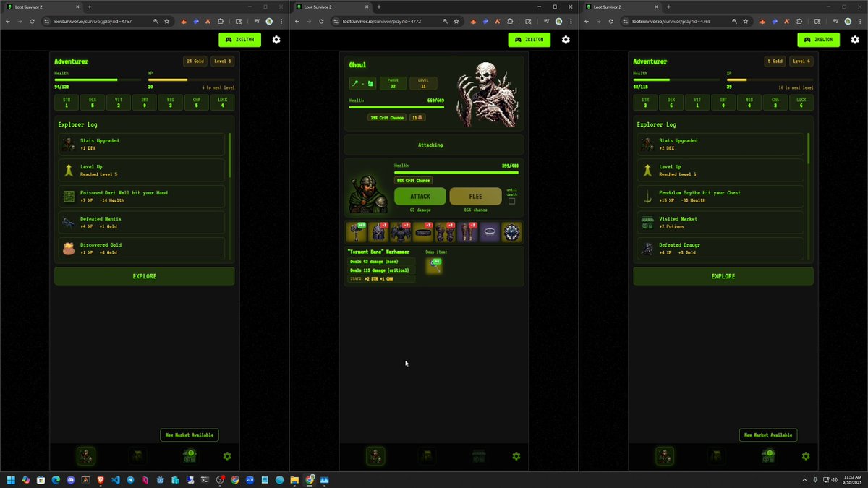This screenshot has height=488, width=868.
Task: Click ATTACK button in the Ghoul battle
Action: 420,196
